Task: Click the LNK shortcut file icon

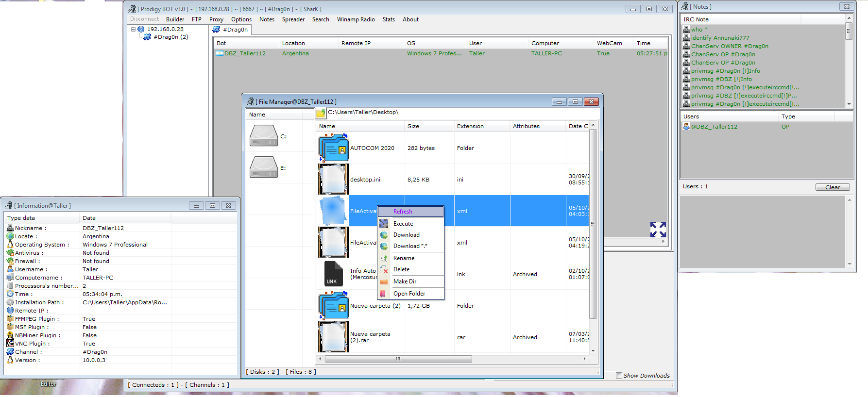Action: point(333,274)
